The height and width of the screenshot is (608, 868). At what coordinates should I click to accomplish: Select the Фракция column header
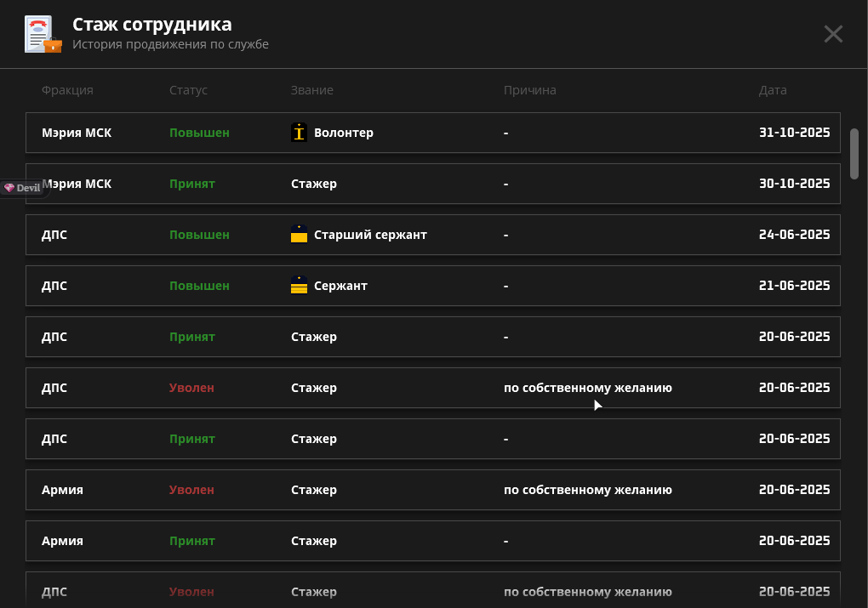67,90
